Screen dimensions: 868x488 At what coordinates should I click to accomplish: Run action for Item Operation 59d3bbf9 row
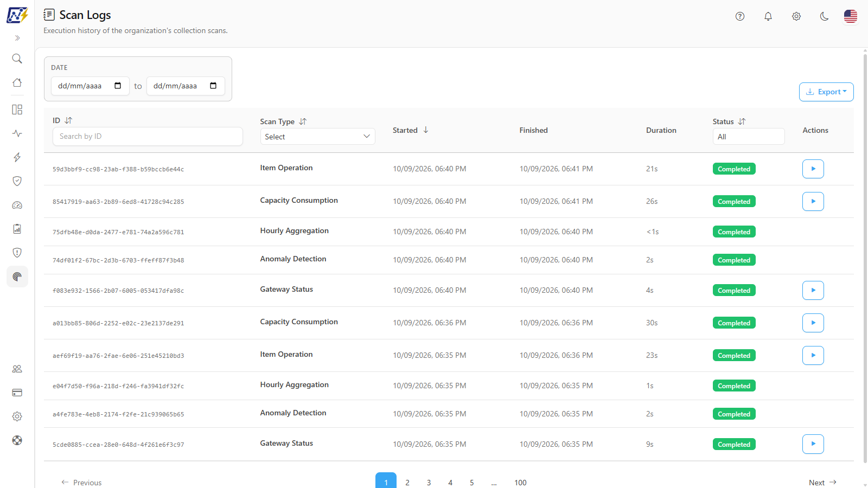[x=813, y=169]
